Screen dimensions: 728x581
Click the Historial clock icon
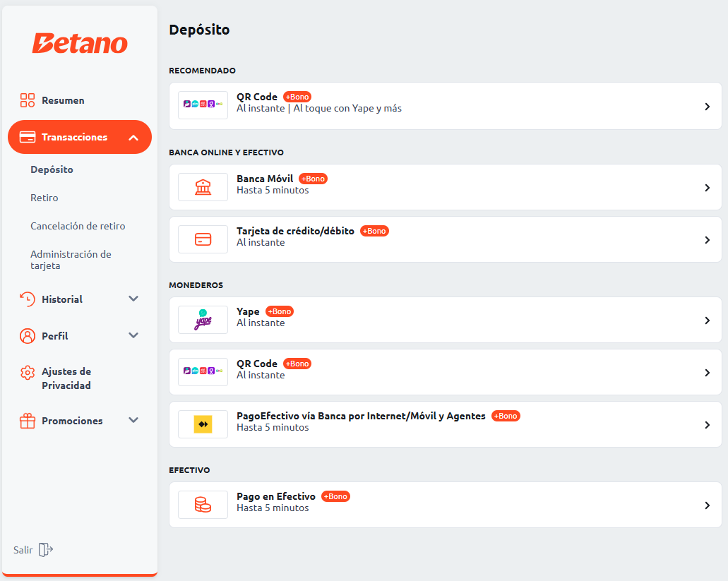[28, 299]
